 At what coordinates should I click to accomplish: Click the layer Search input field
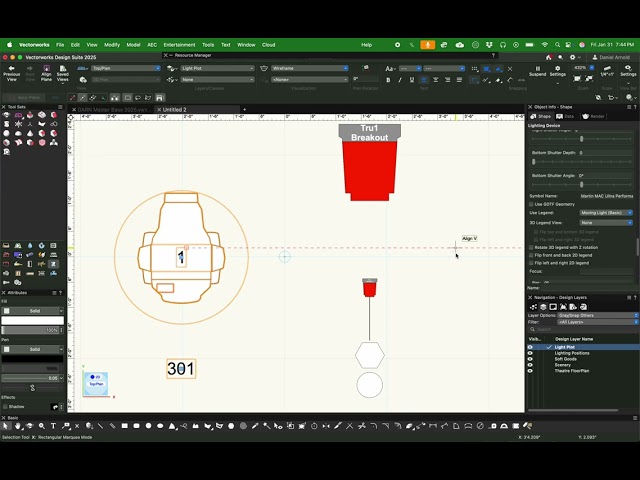(583, 329)
